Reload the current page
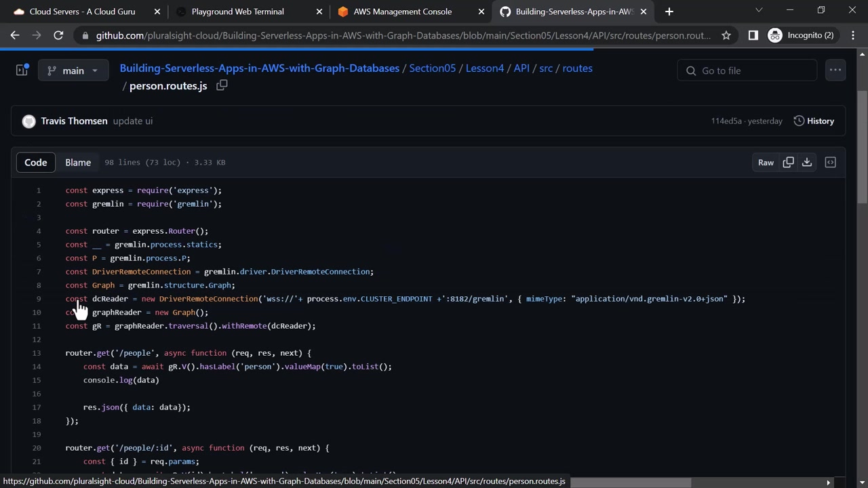 [58, 35]
